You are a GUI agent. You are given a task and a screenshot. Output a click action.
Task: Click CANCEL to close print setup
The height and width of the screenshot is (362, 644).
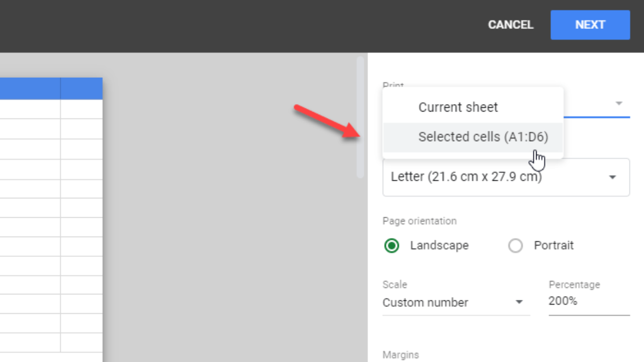click(x=510, y=25)
